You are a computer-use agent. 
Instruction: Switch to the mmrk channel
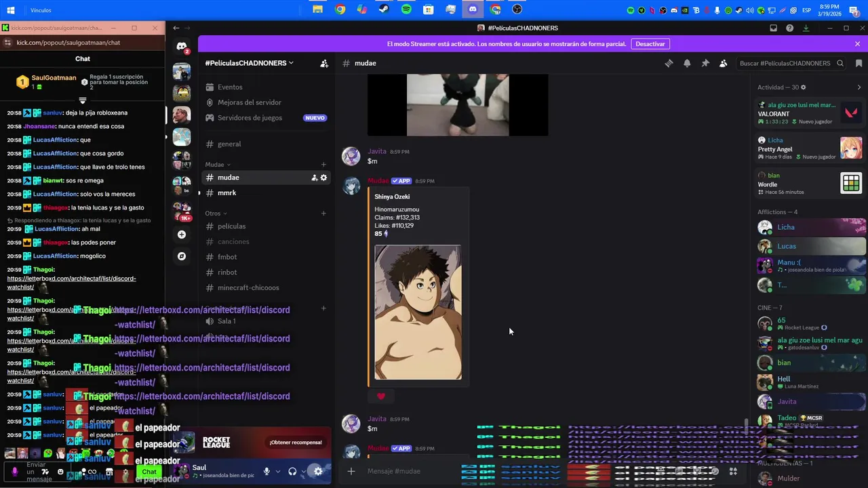click(266, 193)
